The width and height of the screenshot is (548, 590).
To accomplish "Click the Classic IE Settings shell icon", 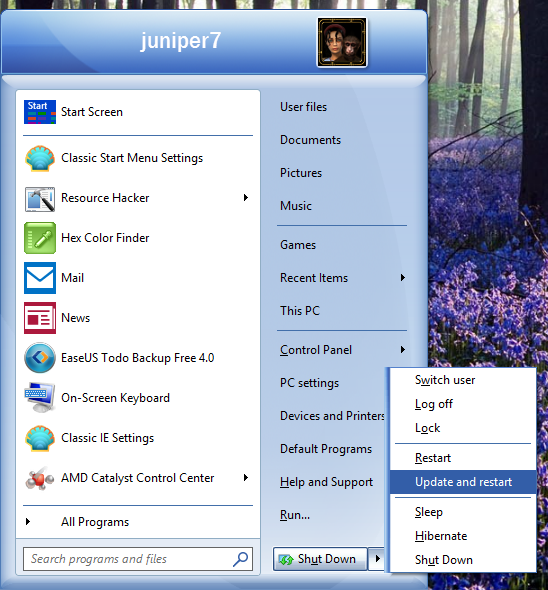I will pyautogui.click(x=40, y=438).
